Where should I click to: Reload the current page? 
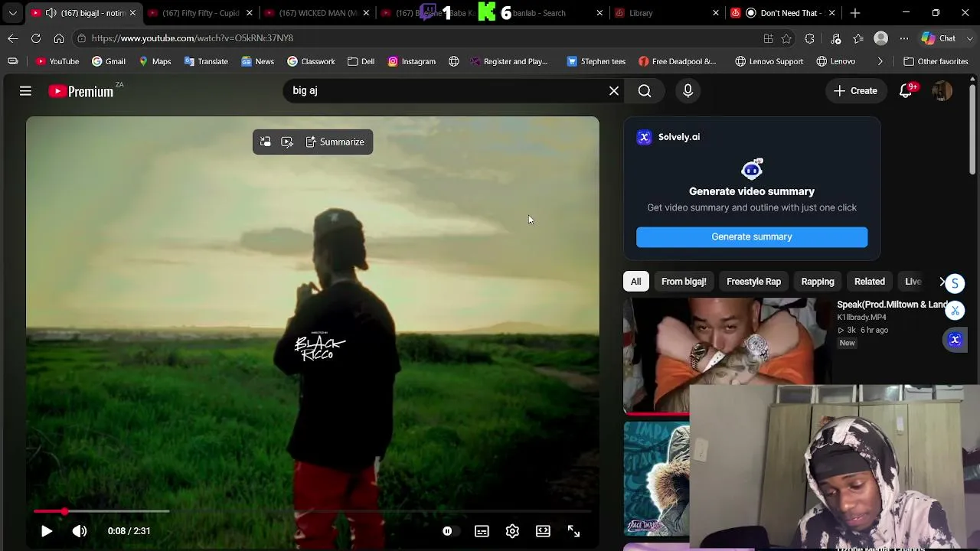pyautogui.click(x=36, y=38)
